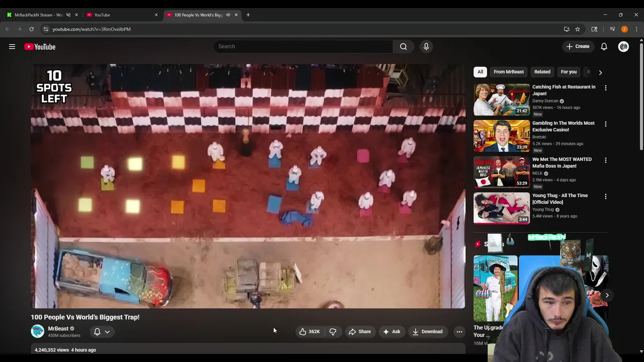
Task: Dislike the video
Action: tap(333, 331)
